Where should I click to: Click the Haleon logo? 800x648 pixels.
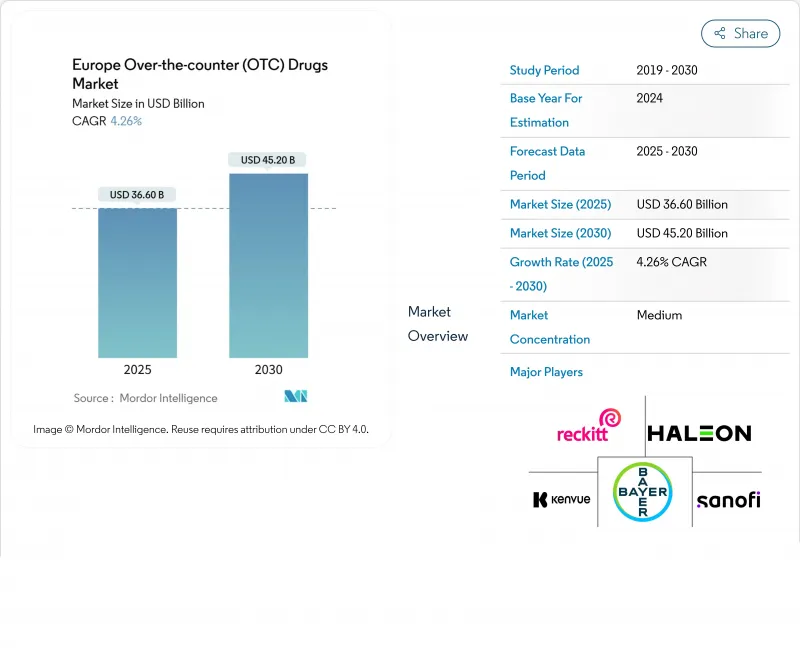(699, 433)
